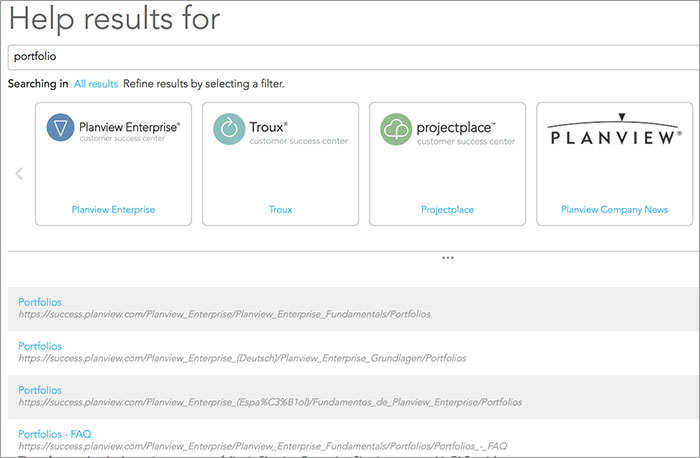Image resolution: width=700 pixels, height=458 pixels.
Task: Click the Projectplace green cloud logo icon
Action: [x=396, y=129]
